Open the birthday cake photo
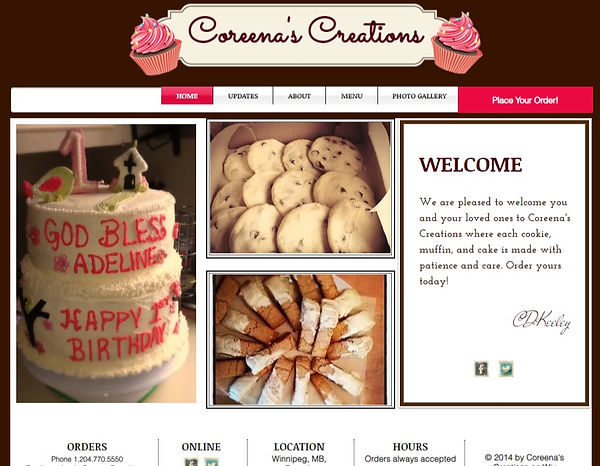The image size is (600, 466). click(106, 263)
